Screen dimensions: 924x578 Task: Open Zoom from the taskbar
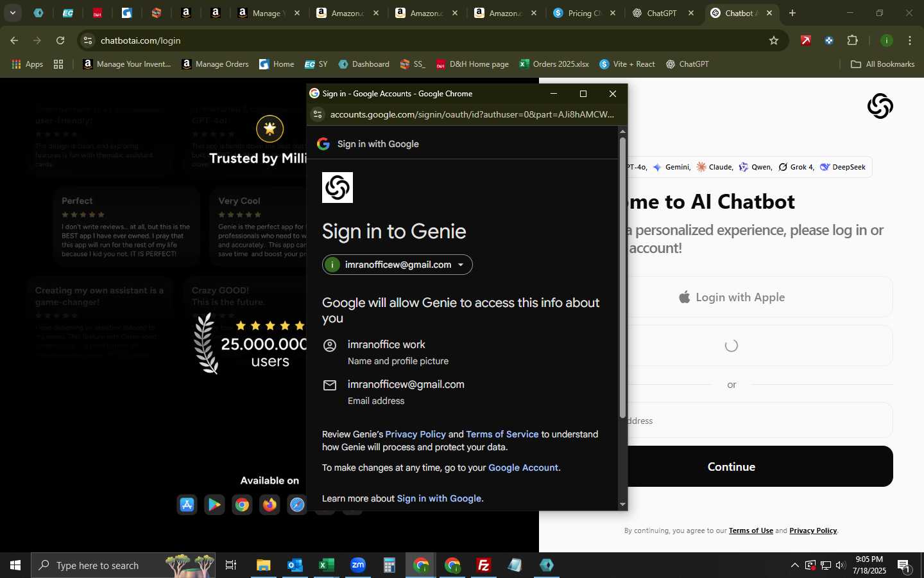coord(358,565)
